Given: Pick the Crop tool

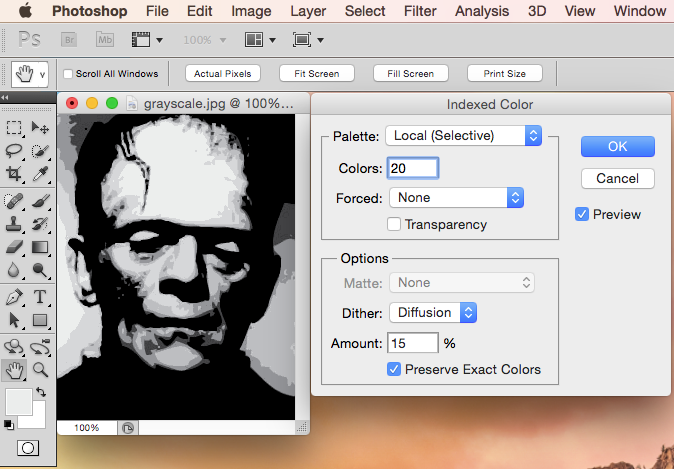Looking at the screenshot, I should (15, 175).
